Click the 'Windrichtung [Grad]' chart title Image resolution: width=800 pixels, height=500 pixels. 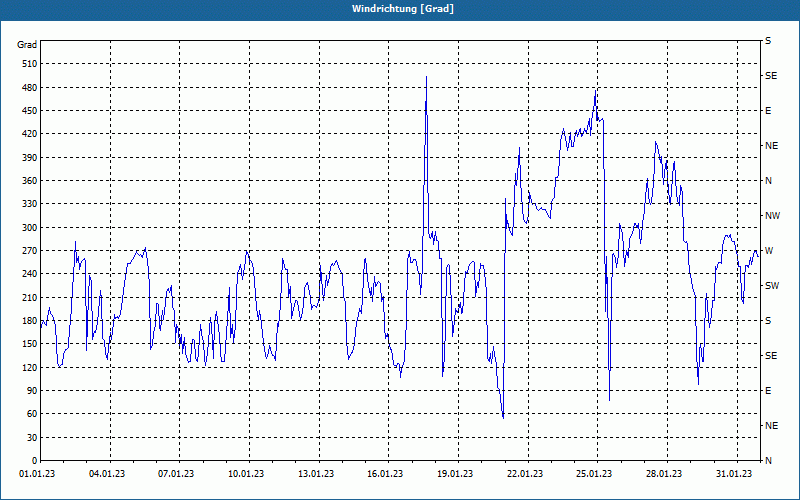pyautogui.click(x=403, y=9)
